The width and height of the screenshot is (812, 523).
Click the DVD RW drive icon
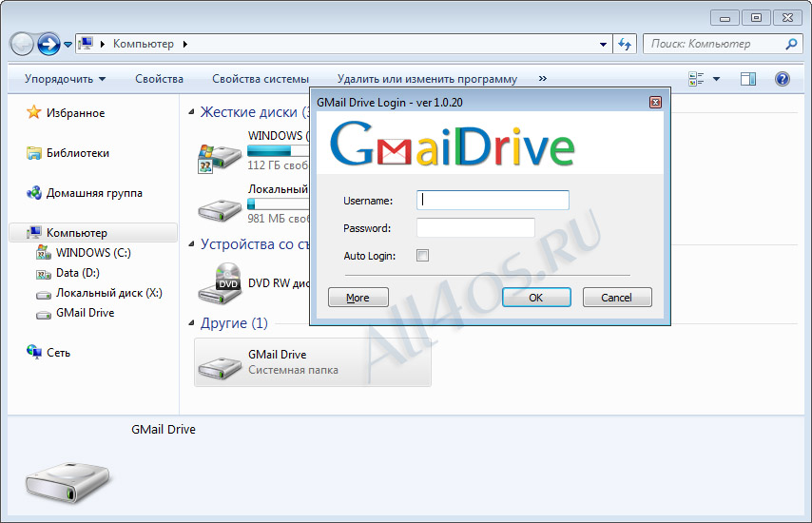[x=220, y=283]
